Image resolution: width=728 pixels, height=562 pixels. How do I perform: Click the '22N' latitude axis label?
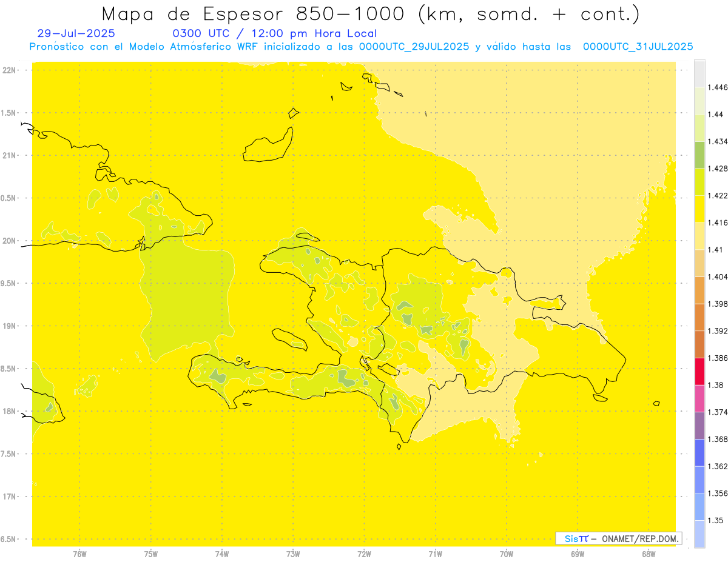pyautogui.click(x=9, y=70)
